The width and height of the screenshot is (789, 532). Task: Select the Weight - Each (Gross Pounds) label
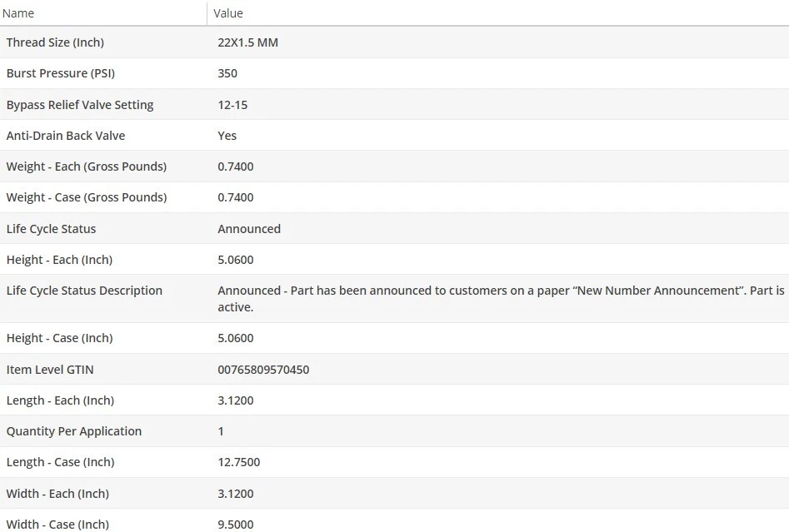click(x=87, y=167)
